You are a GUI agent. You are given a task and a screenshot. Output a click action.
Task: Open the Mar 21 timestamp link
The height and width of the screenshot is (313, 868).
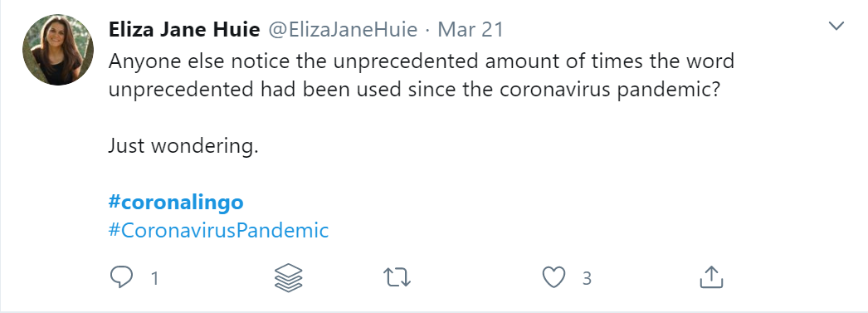tap(471, 29)
